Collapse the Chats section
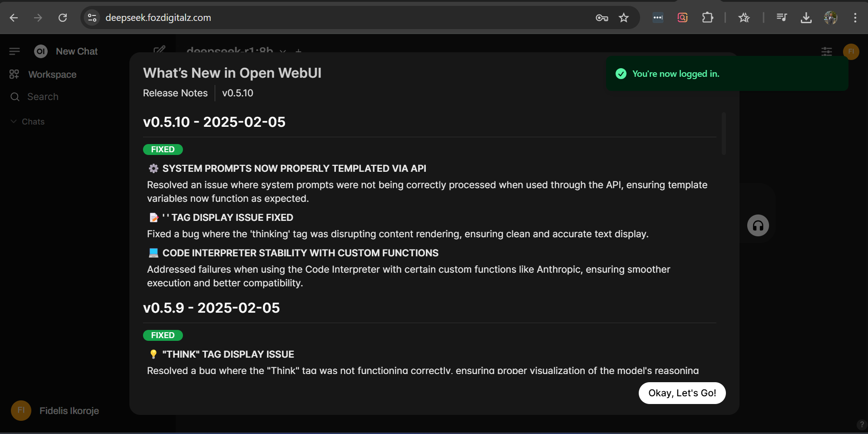 pos(27,122)
